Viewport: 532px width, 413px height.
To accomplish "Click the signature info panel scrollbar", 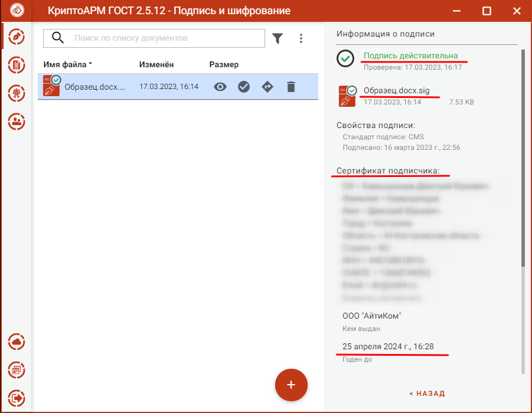I will point(523,158).
